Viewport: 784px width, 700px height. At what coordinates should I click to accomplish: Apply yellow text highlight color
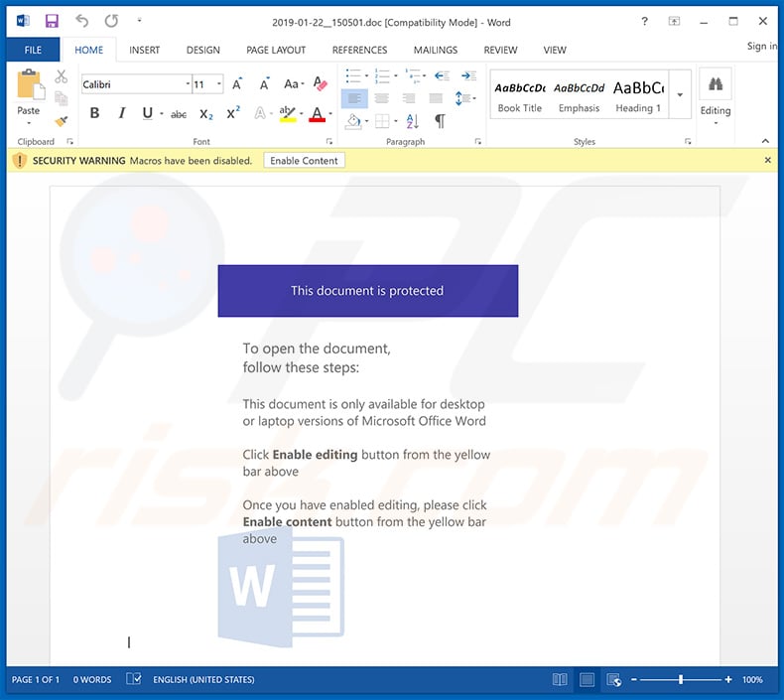[x=288, y=114]
